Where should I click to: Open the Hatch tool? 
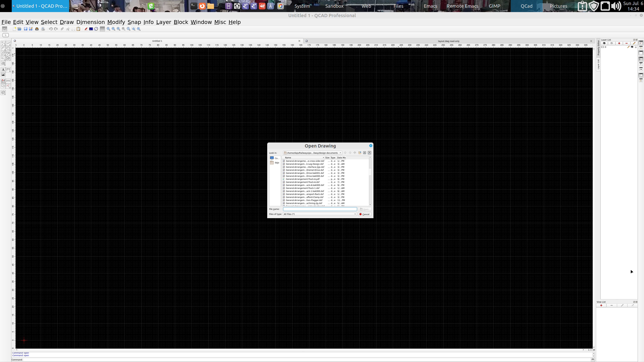(x=3, y=63)
